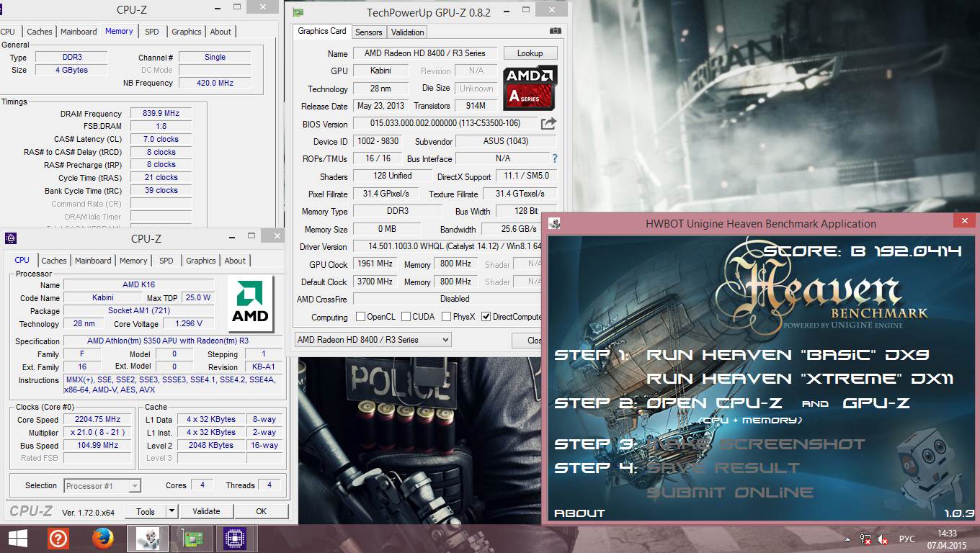The width and height of the screenshot is (980, 553).
Task: Click Submit Online in HWBOT window
Action: click(x=730, y=493)
